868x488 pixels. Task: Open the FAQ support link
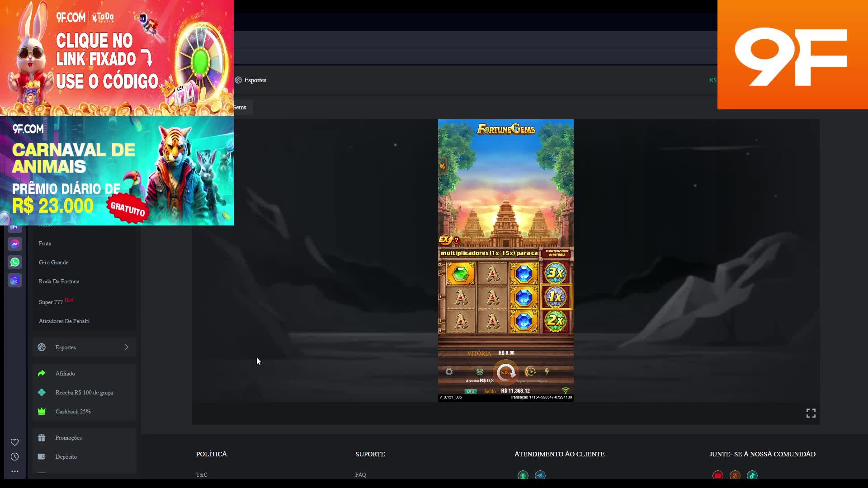coord(361,474)
